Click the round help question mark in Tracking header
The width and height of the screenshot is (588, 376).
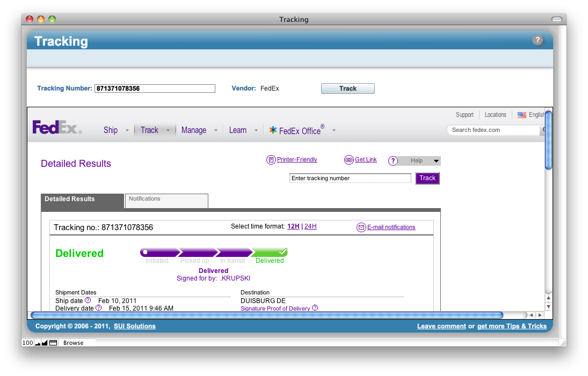(538, 40)
